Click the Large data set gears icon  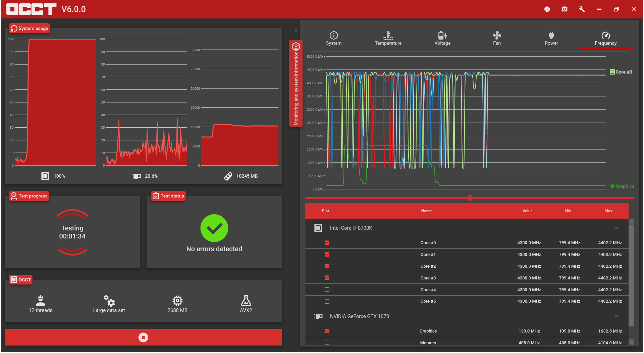pyautogui.click(x=109, y=300)
